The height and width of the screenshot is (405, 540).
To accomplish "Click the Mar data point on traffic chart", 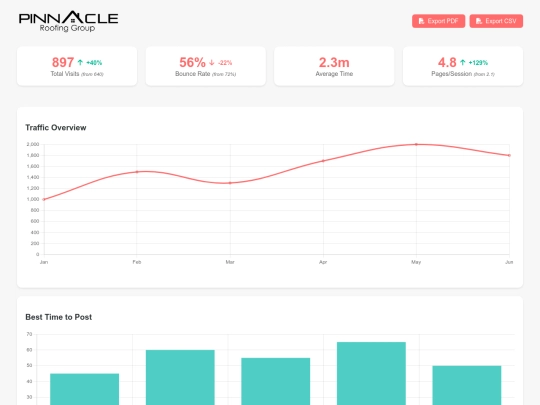I will (x=230, y=183).
